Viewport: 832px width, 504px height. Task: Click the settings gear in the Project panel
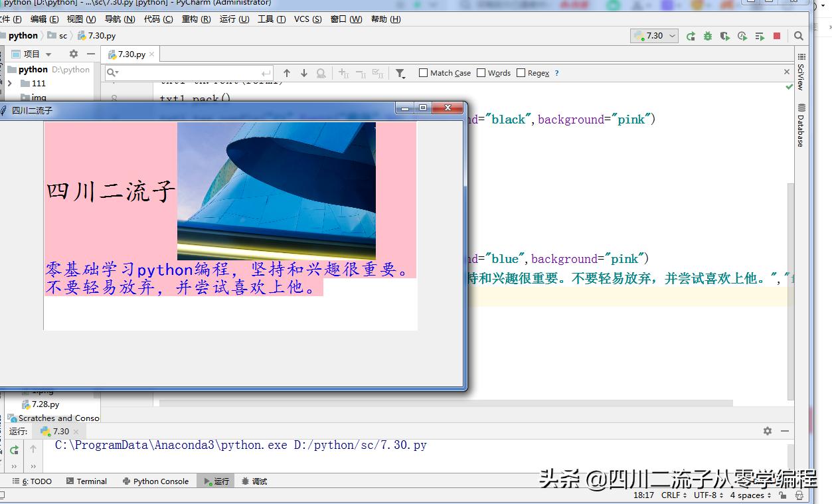(72, 54)
